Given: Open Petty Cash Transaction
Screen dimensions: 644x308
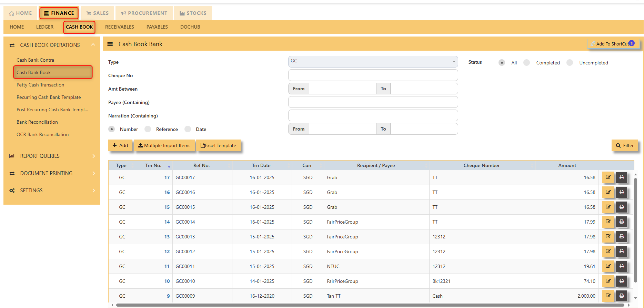Looking at the screenshot, I should tap(40, 85).
